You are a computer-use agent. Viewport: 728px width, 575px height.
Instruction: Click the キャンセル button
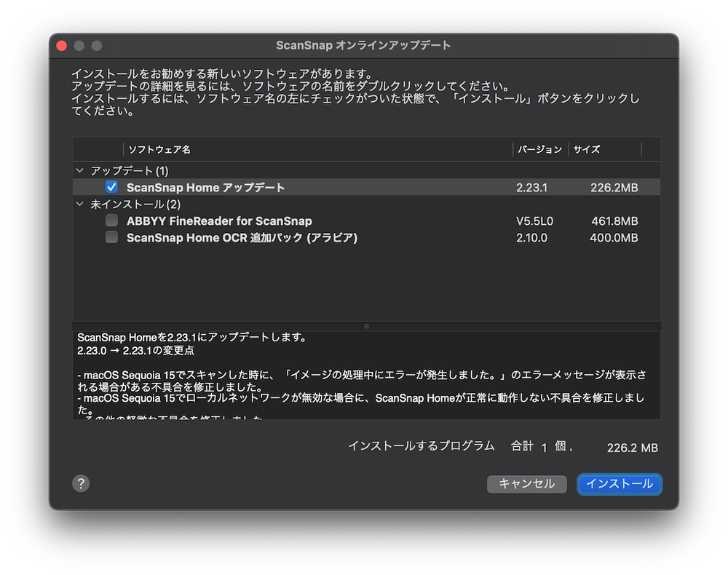(x=526, y=484)
